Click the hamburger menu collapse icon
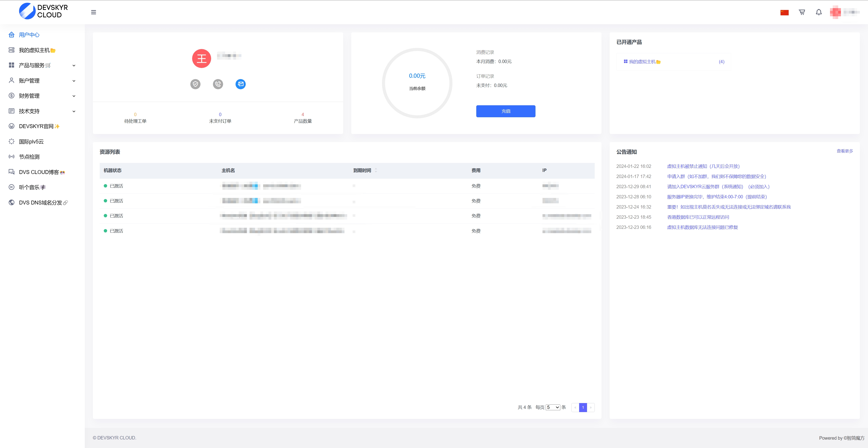Screen dimensions: 868x448 pos(93,12)
